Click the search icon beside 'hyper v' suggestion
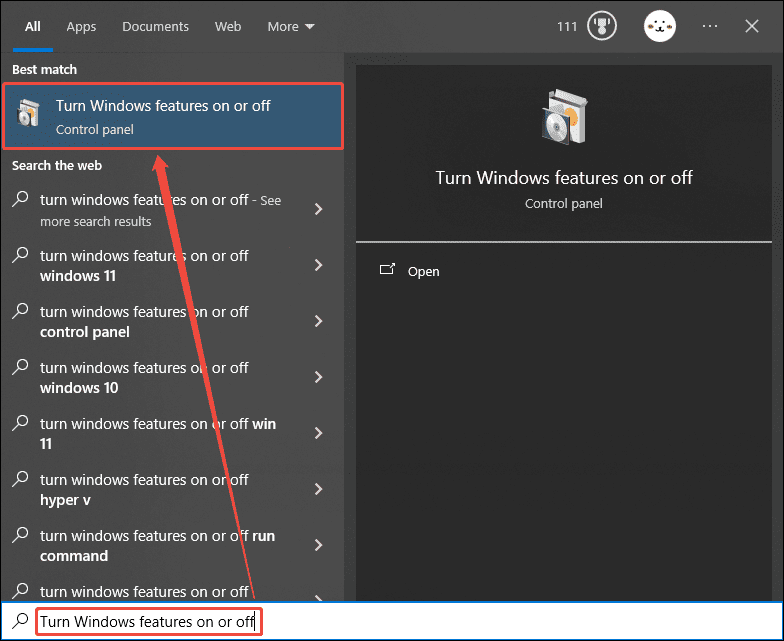Viewport: 784px width, 641px height. 20,478
